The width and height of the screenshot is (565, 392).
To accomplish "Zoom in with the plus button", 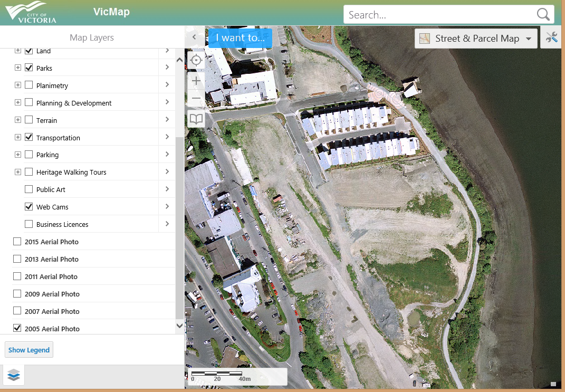I will pyautogui.click(x=196, y=81).
